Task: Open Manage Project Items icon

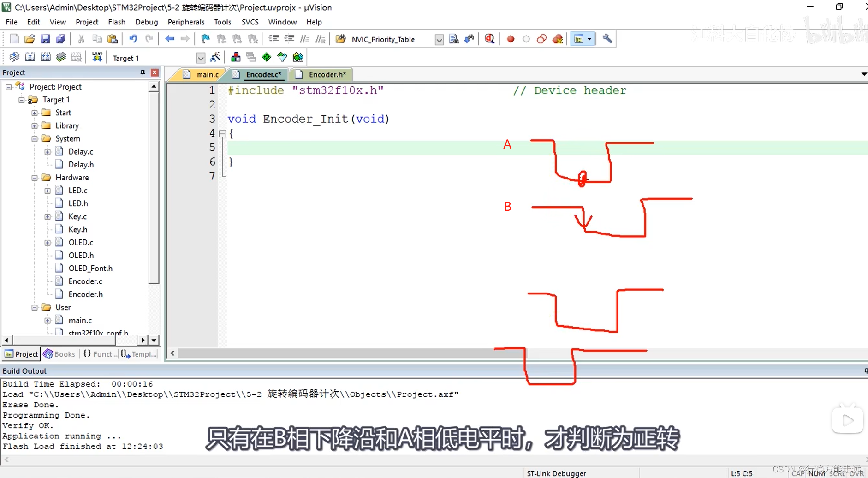Action: (236, 57)
